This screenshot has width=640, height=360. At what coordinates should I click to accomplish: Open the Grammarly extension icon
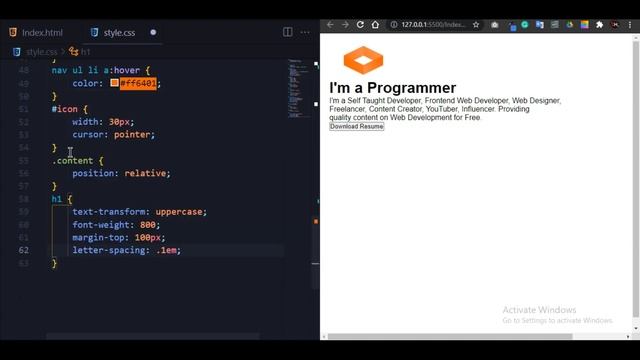coord(525,24)
